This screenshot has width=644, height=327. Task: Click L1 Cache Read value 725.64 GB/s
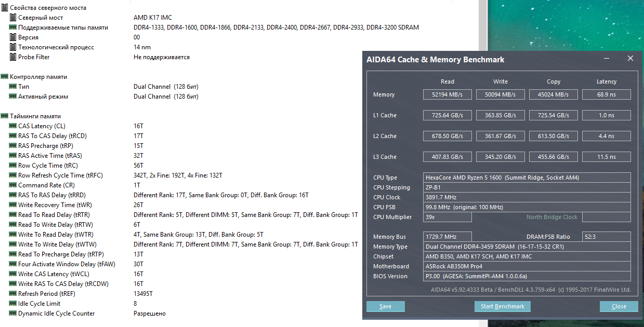point(448,115)
